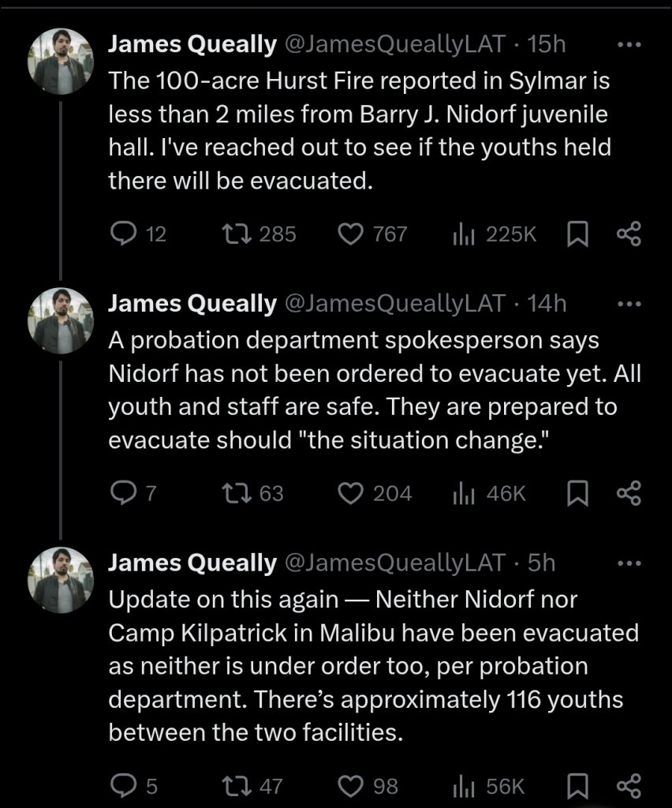The height and width of the screenshot is (808, 672).
Task: Share the Hurst Fire tweet
Action: tap(629, 234)
